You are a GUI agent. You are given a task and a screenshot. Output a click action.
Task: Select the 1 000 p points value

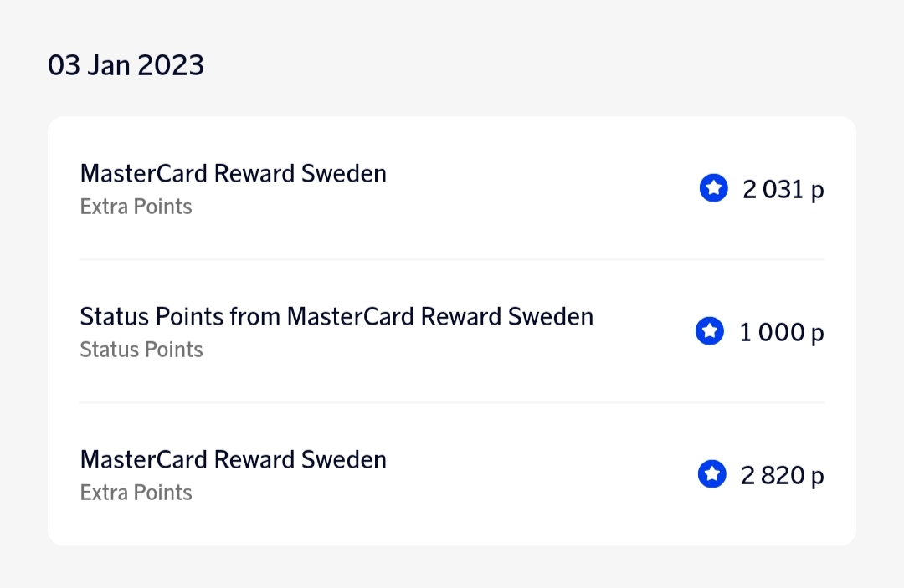click(x=782, y=333)
